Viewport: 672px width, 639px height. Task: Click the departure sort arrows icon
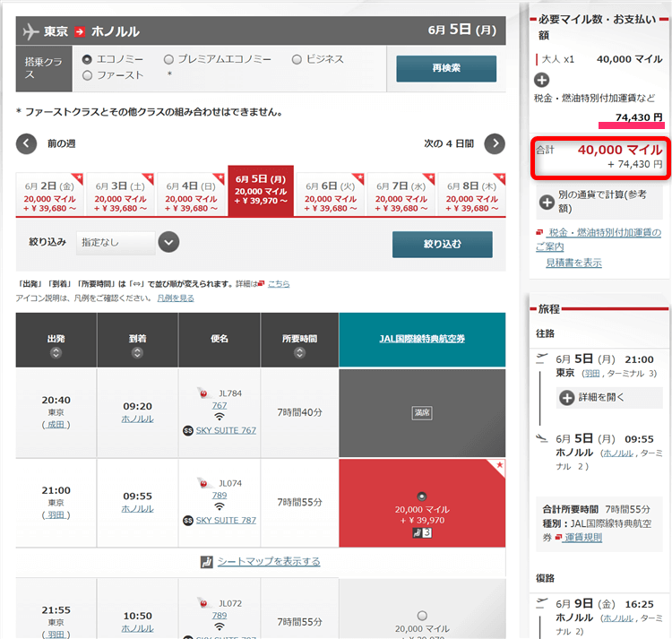(56, 352)
